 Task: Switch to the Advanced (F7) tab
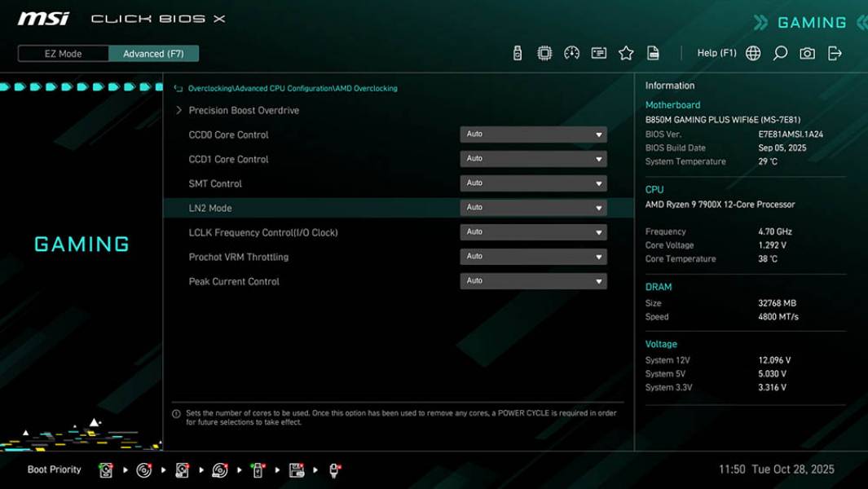pos(153,53)
